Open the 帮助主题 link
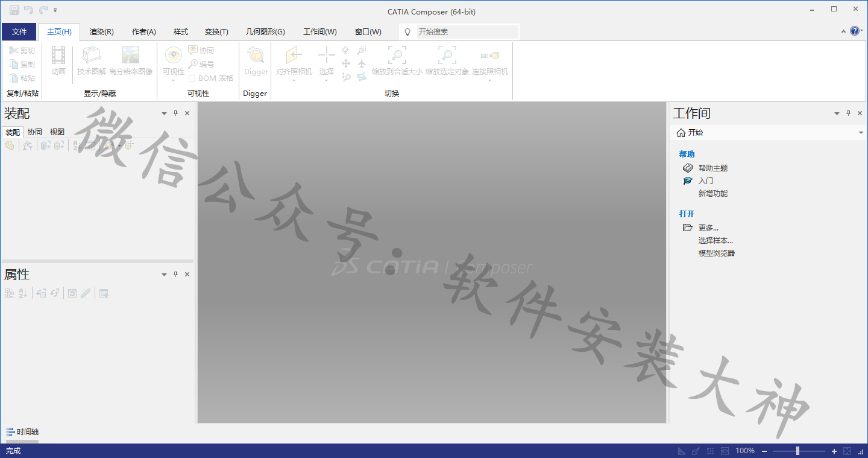This screenshot has width=868, height=458. 713,168
